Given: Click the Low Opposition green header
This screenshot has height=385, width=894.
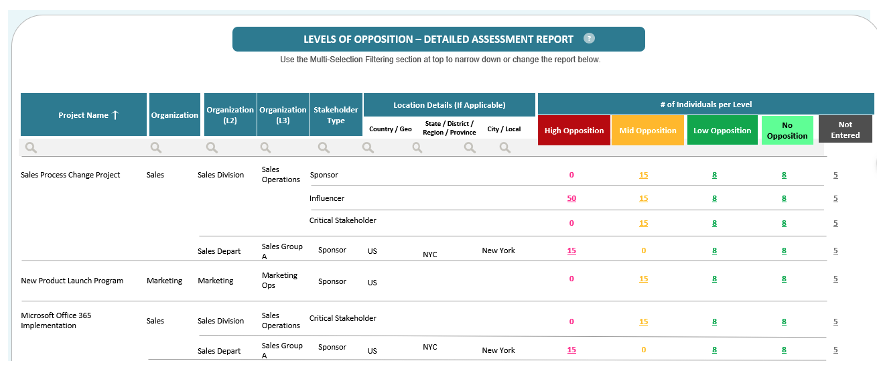Looking at the screenshot, I should pos(722,130).
